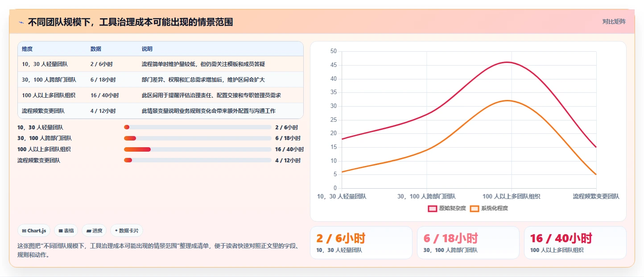Open the 2 / 6小时 data card
Image resolution: width=644 pixels, height=277 pixels.
point(361,243)
